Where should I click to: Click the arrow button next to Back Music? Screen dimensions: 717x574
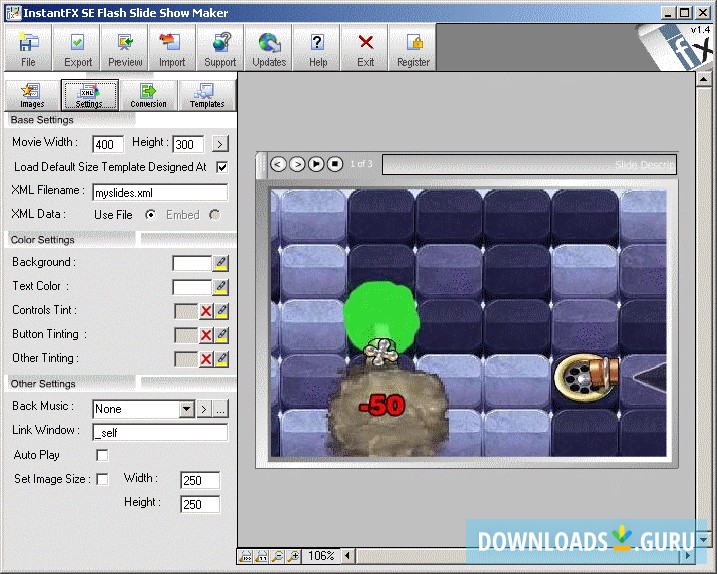click(x=204, y=409)
